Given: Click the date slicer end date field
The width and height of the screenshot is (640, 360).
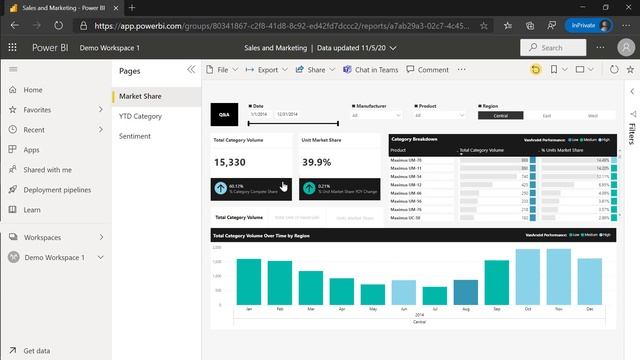Looking at the screenshot, I should (x=287, y=114).
